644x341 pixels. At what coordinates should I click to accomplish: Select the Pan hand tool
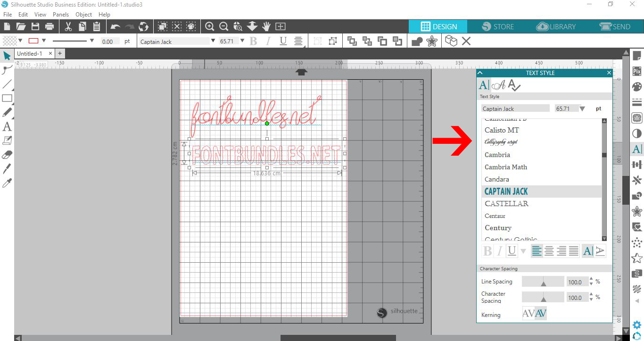[x=266, y=26]
